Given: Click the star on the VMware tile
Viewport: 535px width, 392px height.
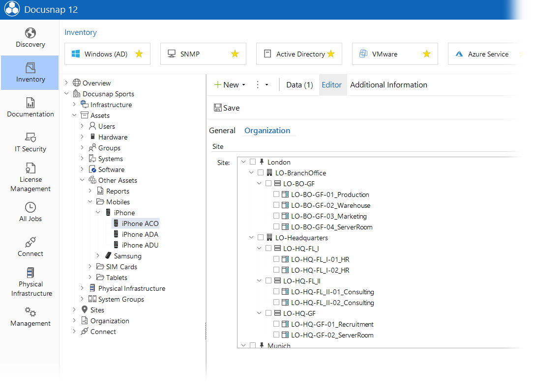Looking at the screenshot, I should (x=426, y=54).
